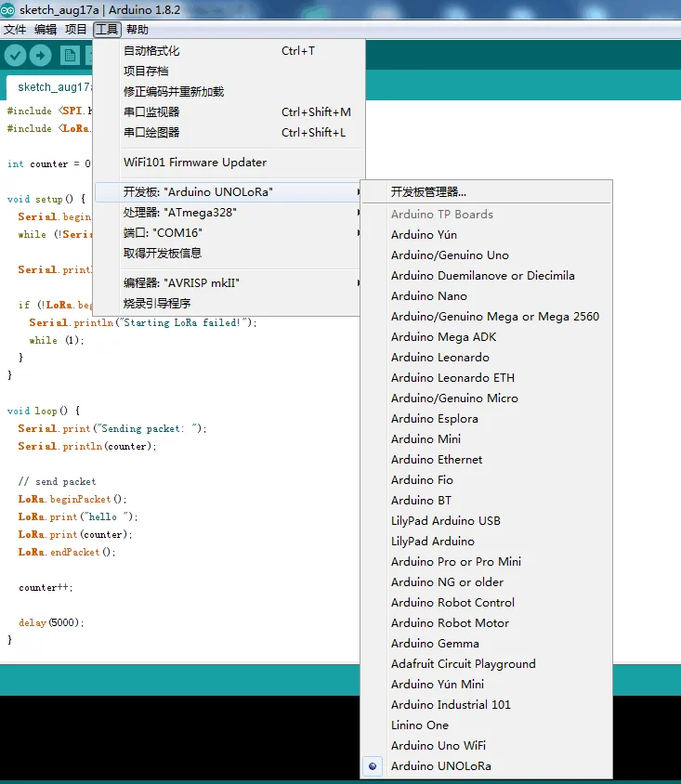This screenshot has height=784, width=681.
Task: Expand the 端口 COM16 submenu arrow
Action: (x=359, y=233)
